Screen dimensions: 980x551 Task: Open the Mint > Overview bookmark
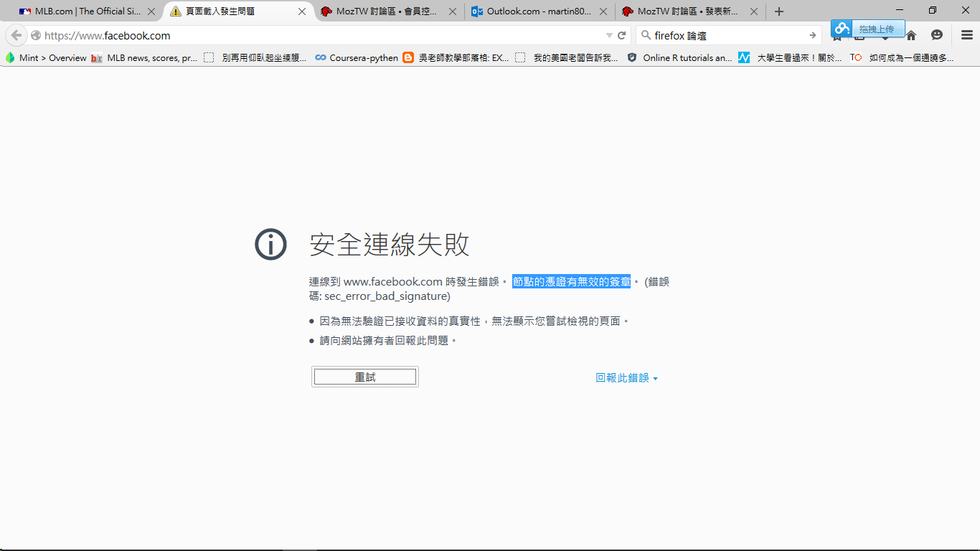tap(46, 57)
